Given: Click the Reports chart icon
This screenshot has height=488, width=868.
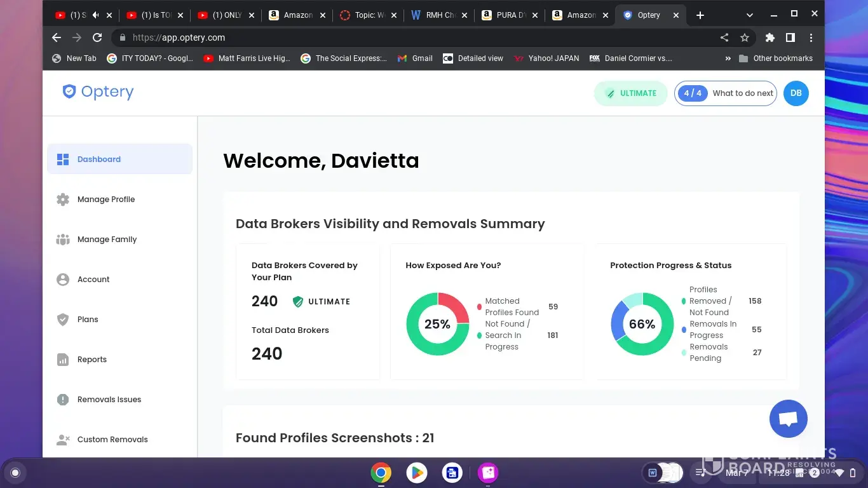Looking at the screenshot, I should [x=63, y=360].
